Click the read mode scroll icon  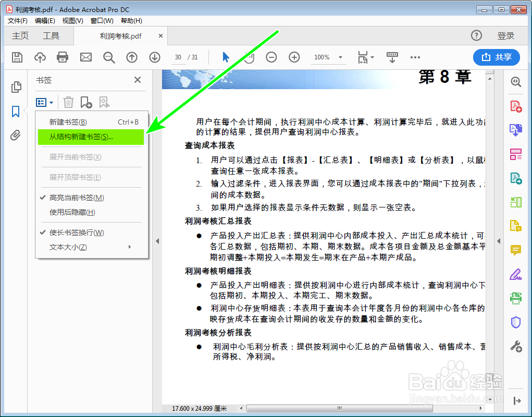click(392, 57)
